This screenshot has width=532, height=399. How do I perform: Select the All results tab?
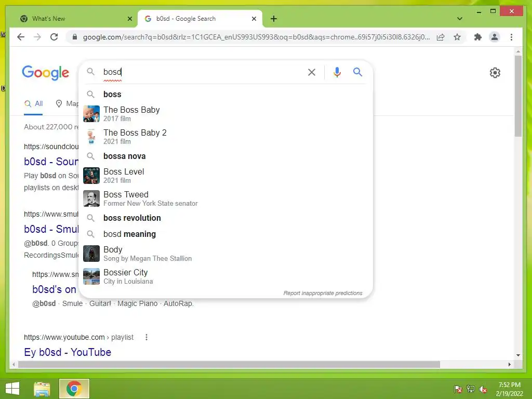coord(33,103)
